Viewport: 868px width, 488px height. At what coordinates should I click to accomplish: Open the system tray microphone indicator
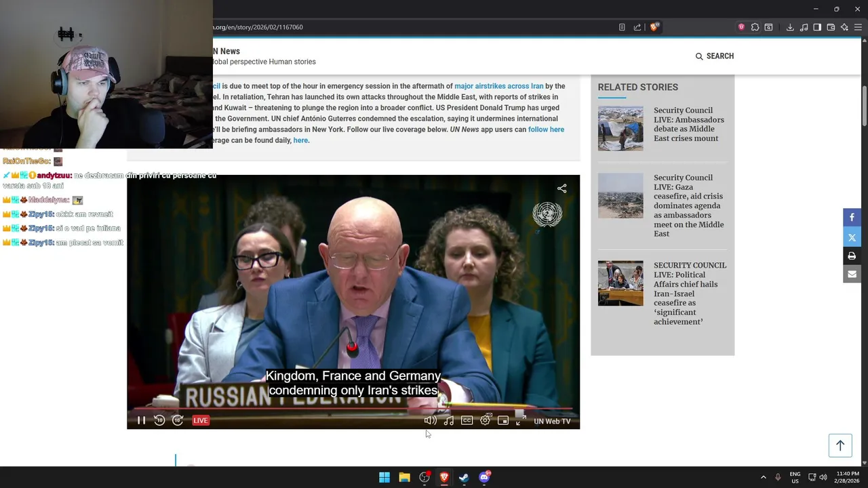(778, 477)
